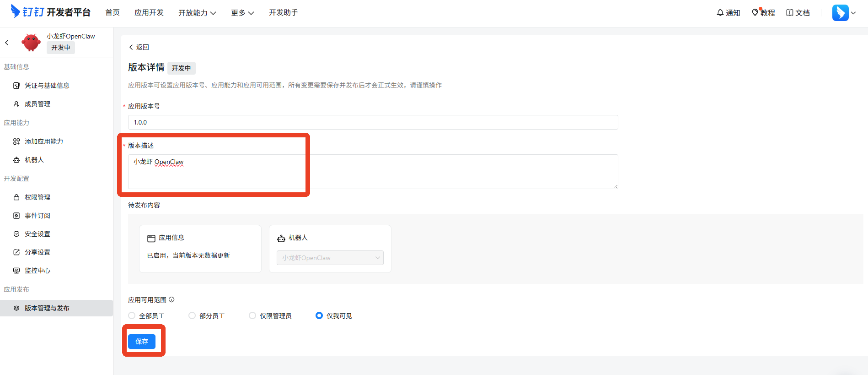Viewport: 868px width, 375px height.
Task: Open 权限管理 in the sidebar
Action: pyautogui.click(x=38, y=197)
